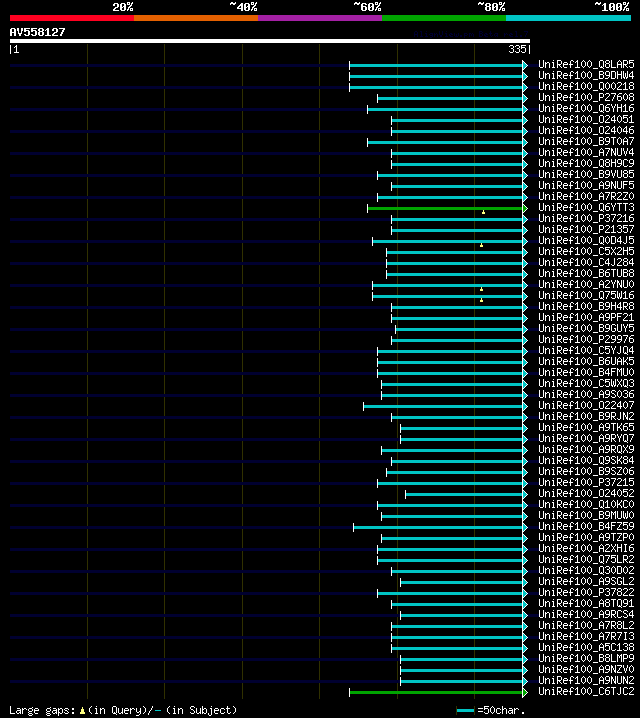Screen dimensions: 640x718
Task: Select the UniRef100_A2YNU0 label
Action: (x=586, y=284)
